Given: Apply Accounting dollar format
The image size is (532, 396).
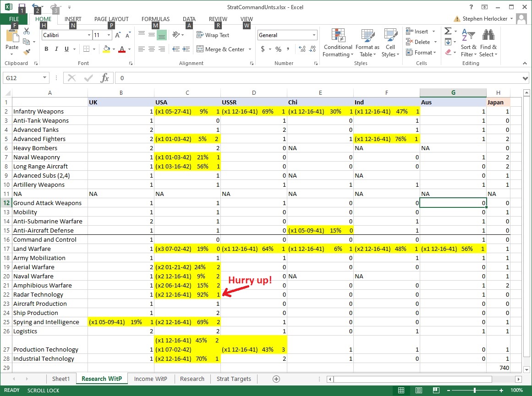Looking at the screenshot, I should (x=263, y=49).
